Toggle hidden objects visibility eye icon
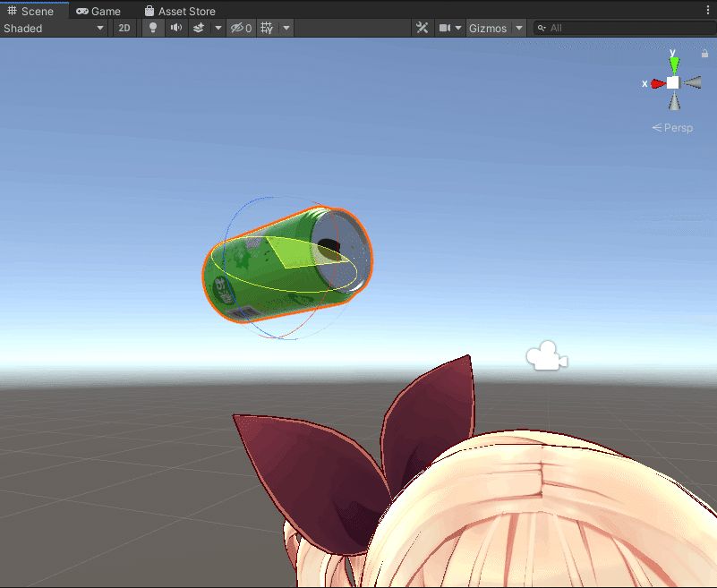The width and height of the screenshot is (717, 588). tap(241, 29)
